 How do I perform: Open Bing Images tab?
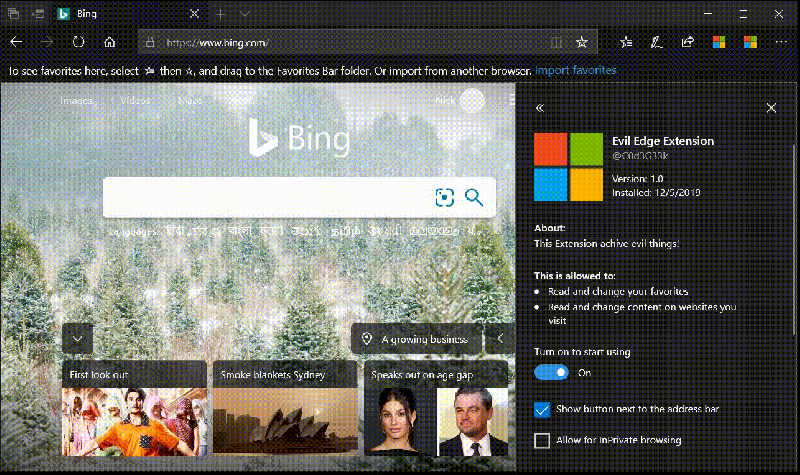pos(77,101)
